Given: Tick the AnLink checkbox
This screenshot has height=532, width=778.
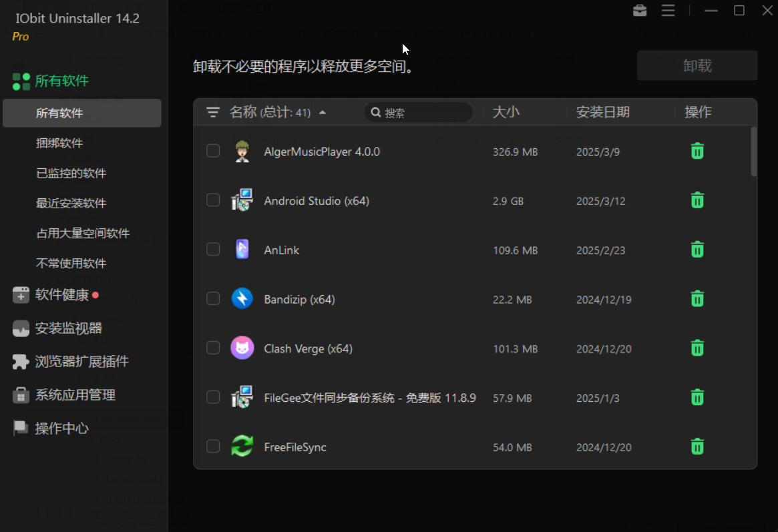Looking at the screenshot, I should [x=213, y=249].
